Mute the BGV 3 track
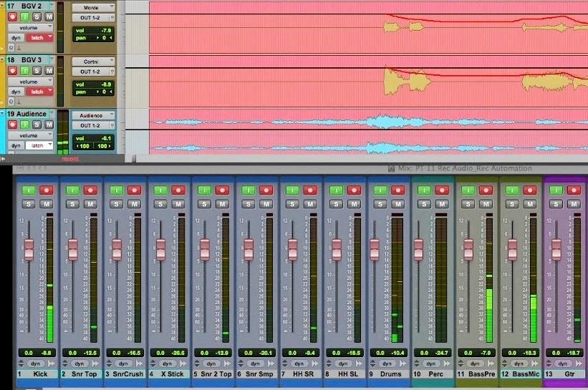 tap(49, 70)
